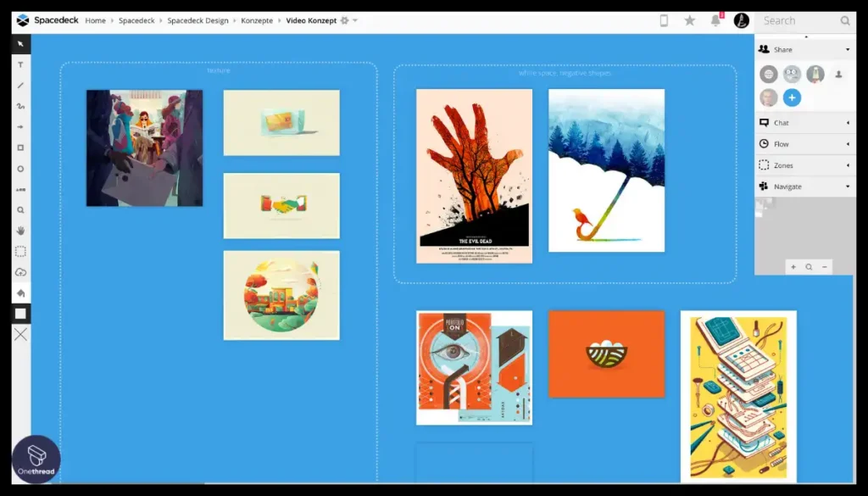This screenshot has width=868, height=496.
Task: Select the circular landscape illustration card
Action: click(x=281, y=295)
